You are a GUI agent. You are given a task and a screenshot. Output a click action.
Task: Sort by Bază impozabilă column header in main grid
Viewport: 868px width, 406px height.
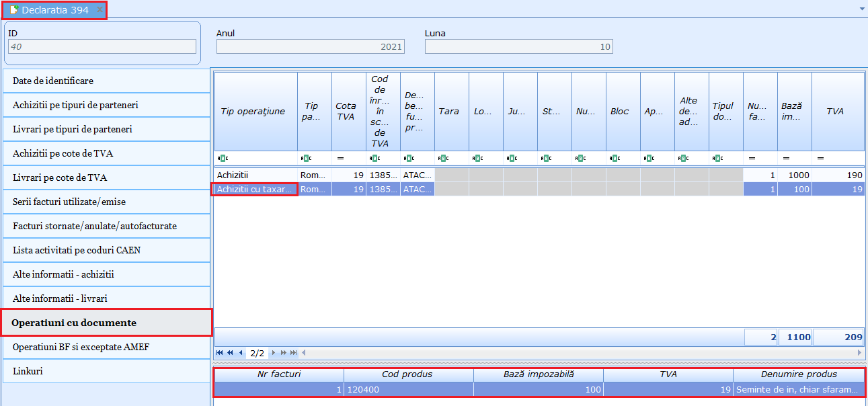[795, 112]
